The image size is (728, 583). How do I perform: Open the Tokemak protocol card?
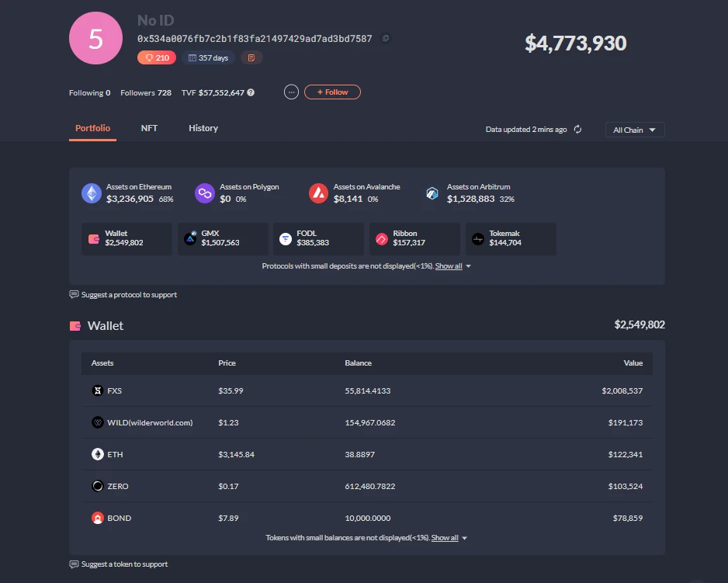point(511,239)
